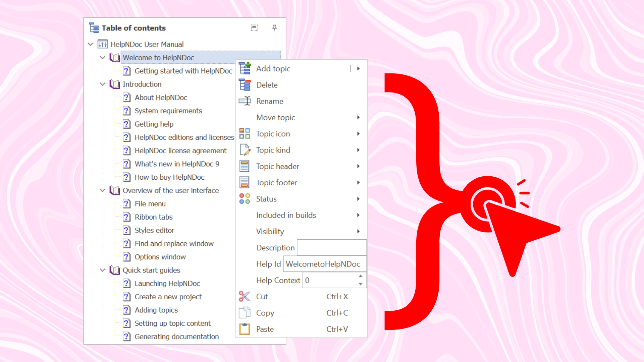Click the topic icon beside Getting help
Screen dimensions: 644x362
click(x=127, y=124)
